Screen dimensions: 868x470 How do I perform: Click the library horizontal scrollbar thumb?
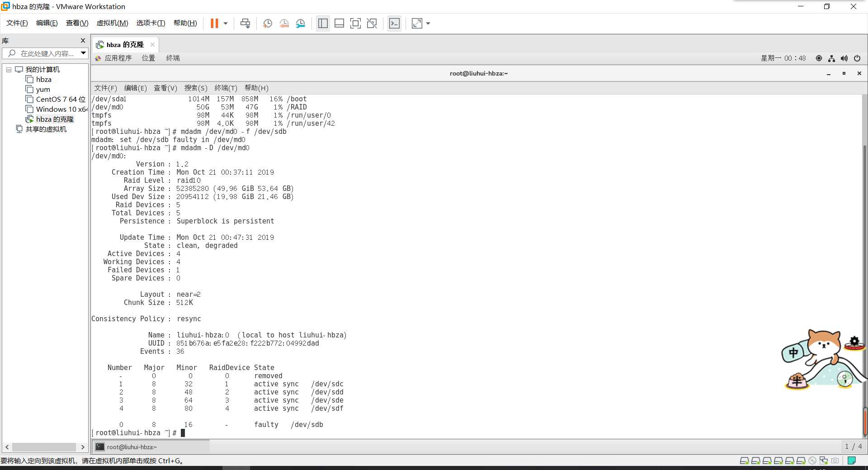click(x=44, y=447)
